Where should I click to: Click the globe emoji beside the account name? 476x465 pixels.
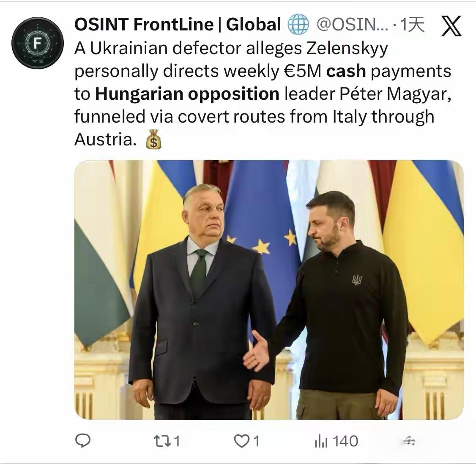coord(298,25)
